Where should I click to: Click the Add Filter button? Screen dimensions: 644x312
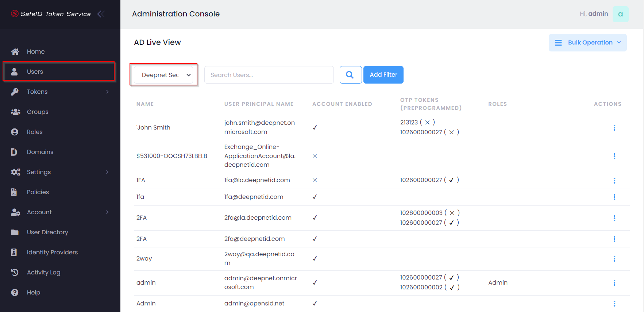[x=383, y=75]
